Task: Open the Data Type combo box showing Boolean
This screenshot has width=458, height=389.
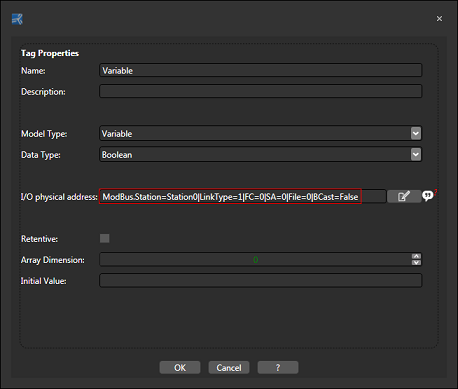Action: click(261, 155)
